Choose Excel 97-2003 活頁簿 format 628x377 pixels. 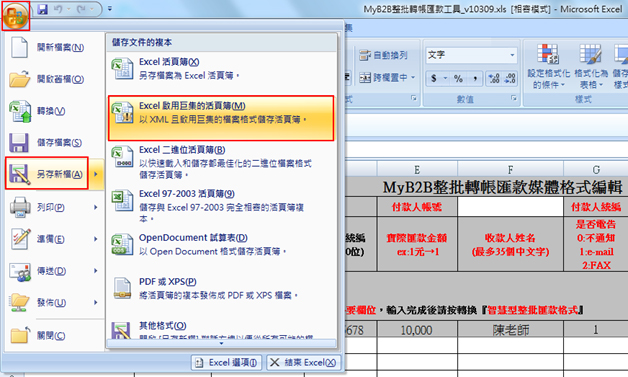221,206
